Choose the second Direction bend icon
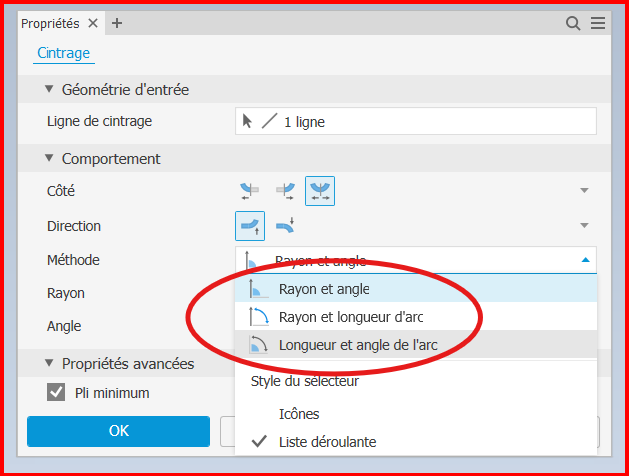Image resolution: width=629 pixels, height=476 pixels. pos(285,226)
